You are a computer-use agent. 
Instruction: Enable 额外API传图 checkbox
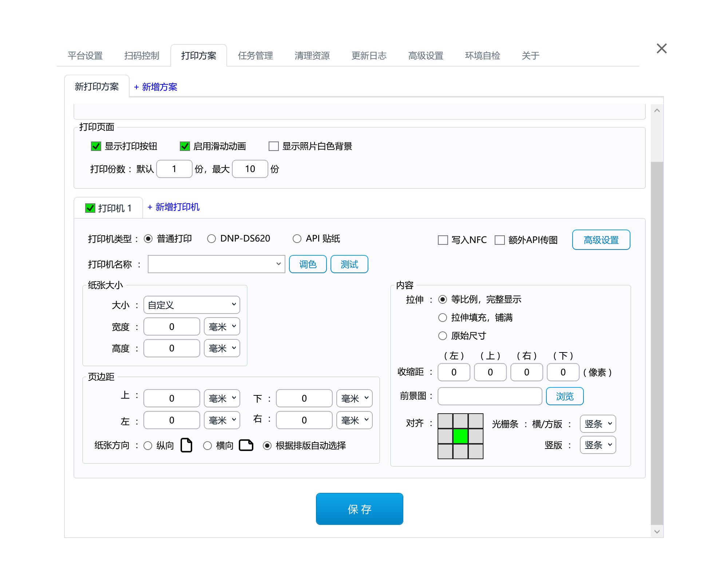pos(499,240)
